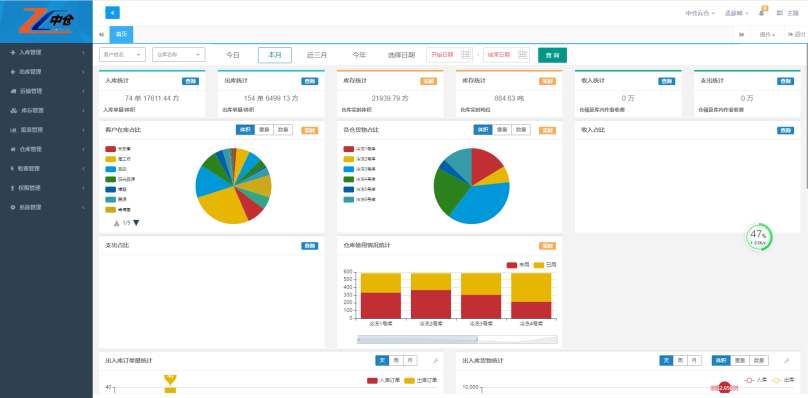Open calendar icon in 结束日期 field

(523, 55)
